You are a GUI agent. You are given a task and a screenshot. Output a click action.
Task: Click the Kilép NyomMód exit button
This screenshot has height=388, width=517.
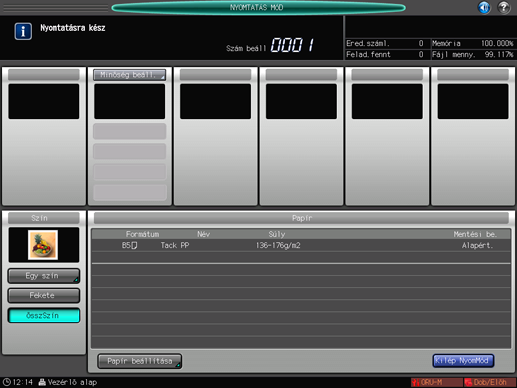[x=463, y=361]
